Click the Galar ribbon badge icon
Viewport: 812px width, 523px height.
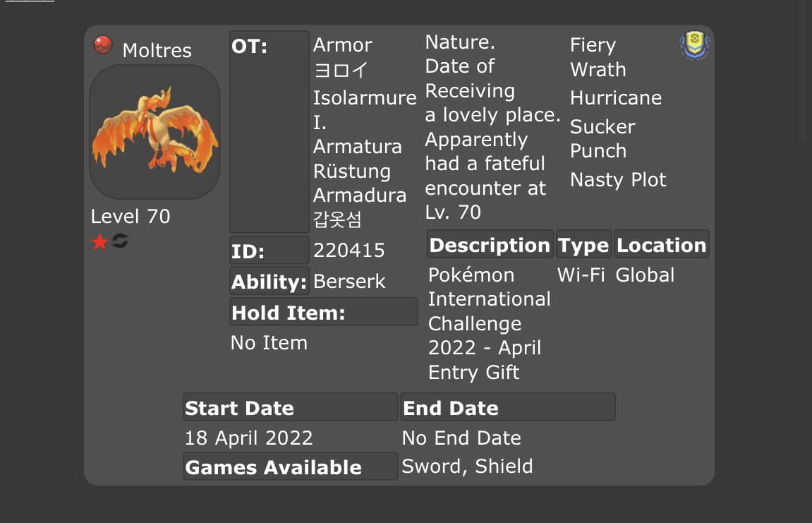(x=694, y=45)
